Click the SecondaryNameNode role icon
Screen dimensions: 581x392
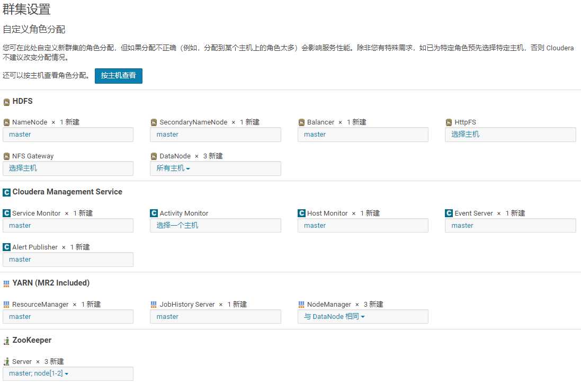154,122
